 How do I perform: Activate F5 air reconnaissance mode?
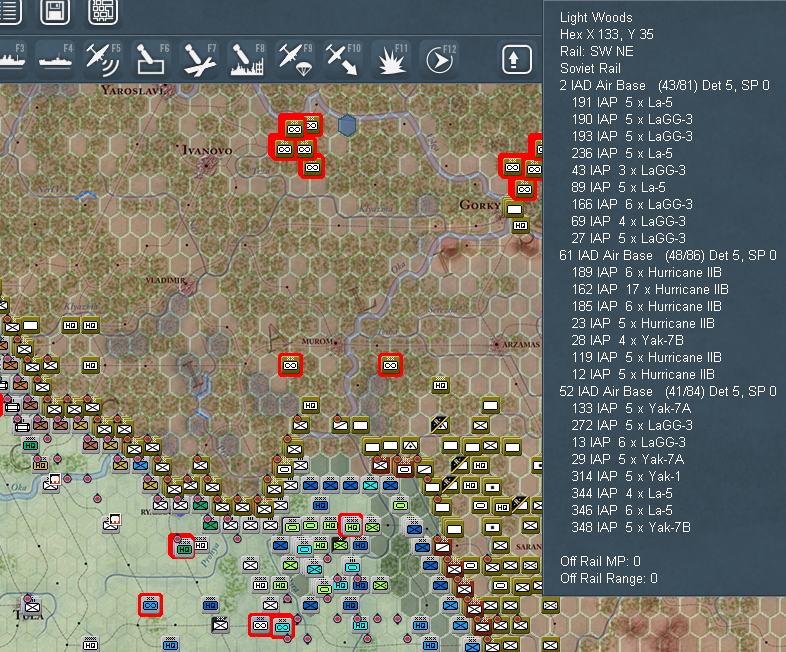pyautogui.click(x=103, y=59)
